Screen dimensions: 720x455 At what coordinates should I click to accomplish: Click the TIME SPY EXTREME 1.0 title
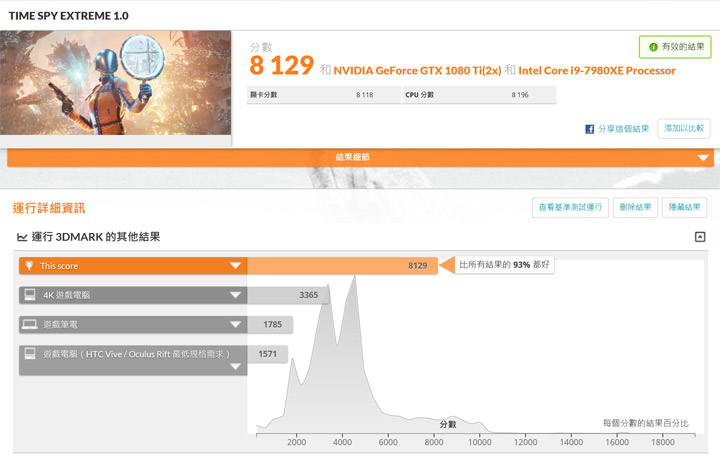click(x=68, y=16)
